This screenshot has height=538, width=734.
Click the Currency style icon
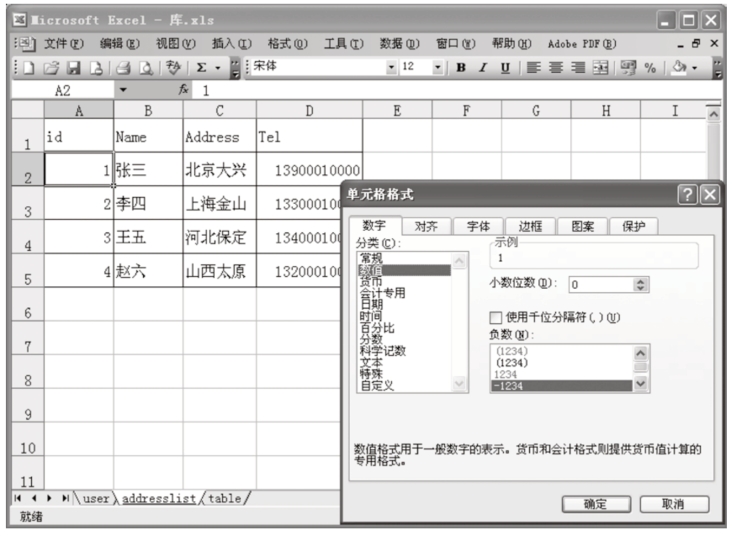(x=628, y=68)
